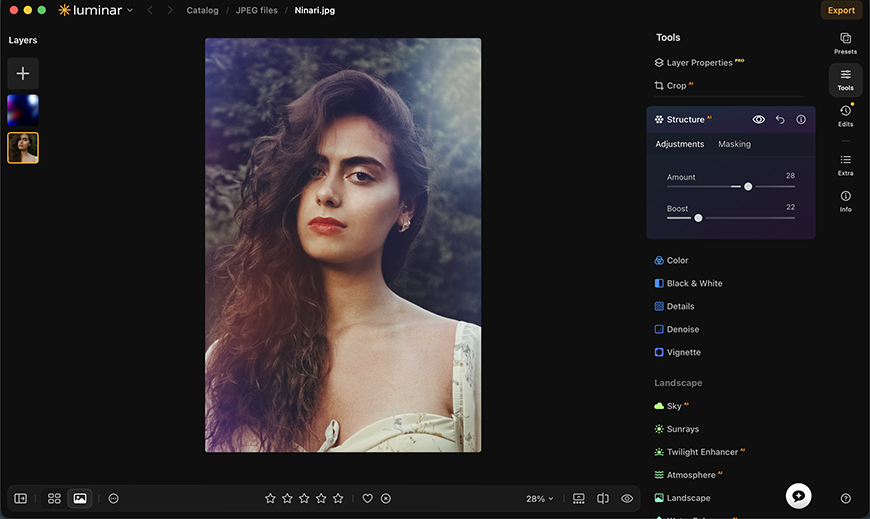The image size is (870, 519).
Task: Open the more options ellipsis
Action: [113, 498]
